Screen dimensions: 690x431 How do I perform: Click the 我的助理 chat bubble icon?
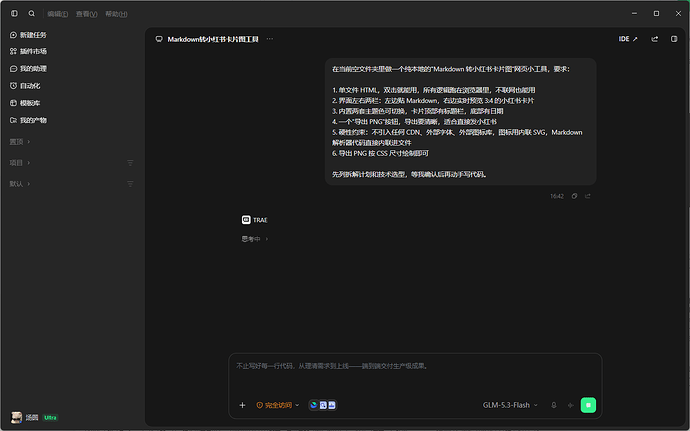13,69
